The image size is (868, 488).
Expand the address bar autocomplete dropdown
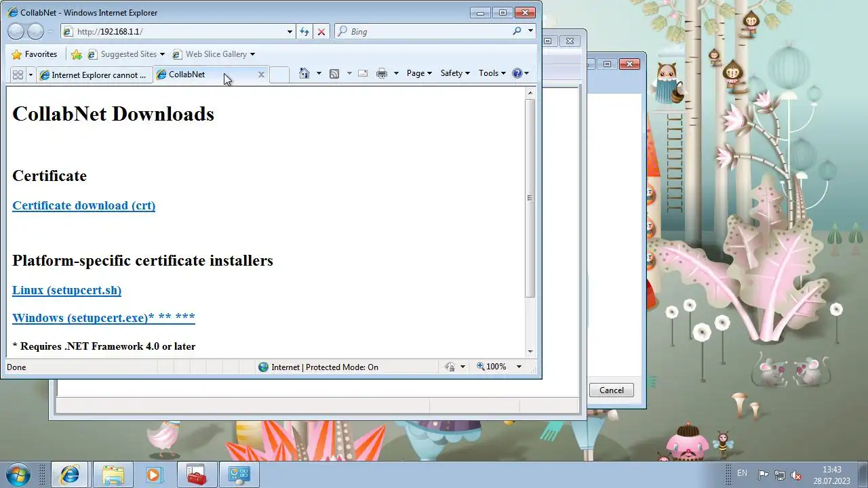click(x=290, y=31)
